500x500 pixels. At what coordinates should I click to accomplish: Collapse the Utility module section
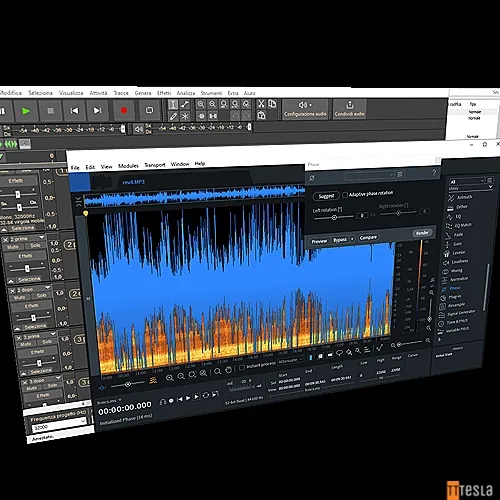tap(490, 187)
